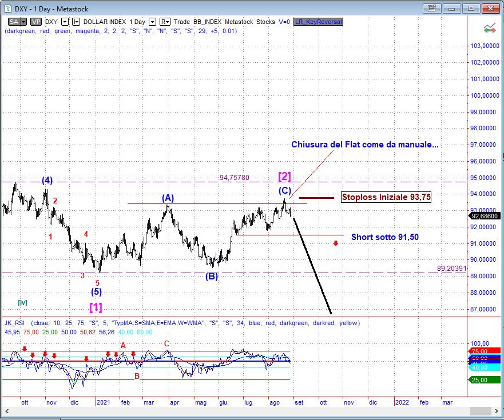Screen dimensions: 504x420
Task: Click the small red down arrow under Short sotto
Action: click(x=335, y=244)
